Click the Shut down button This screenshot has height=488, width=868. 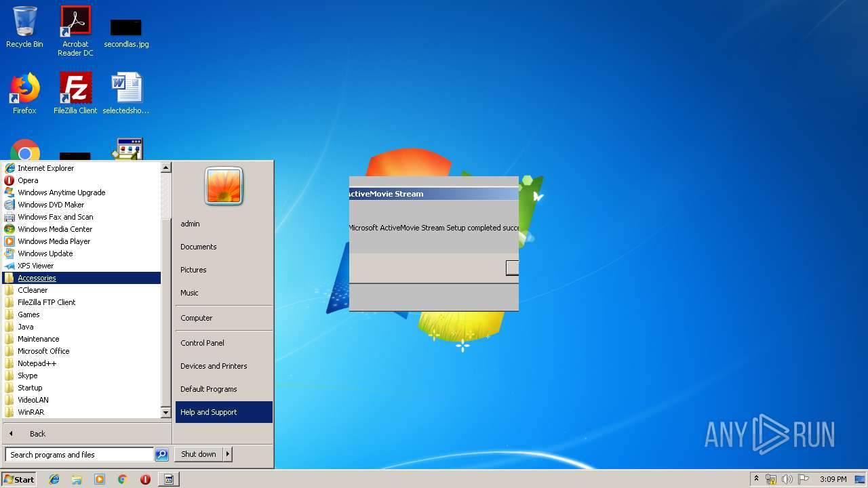coord(199,454)
